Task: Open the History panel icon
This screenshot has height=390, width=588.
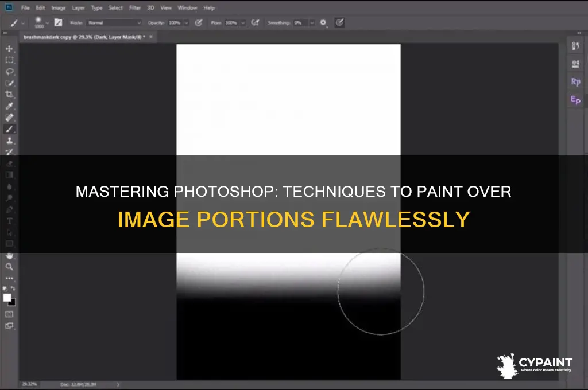Action: (575, 46)
